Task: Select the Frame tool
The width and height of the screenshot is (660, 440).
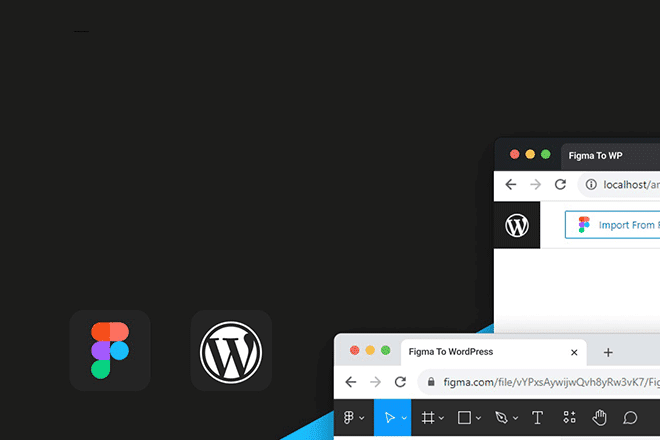Action: [x=428, y=417]
